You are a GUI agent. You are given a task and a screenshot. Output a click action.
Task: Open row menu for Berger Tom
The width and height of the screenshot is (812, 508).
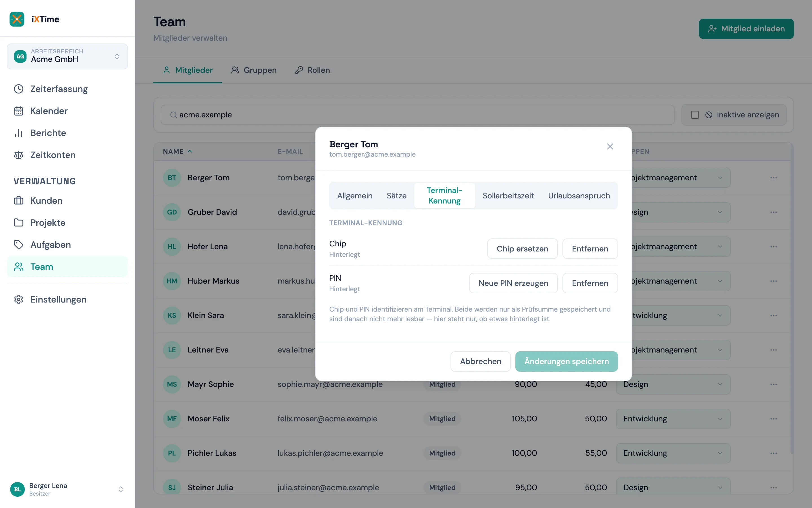tap(774, 178)
